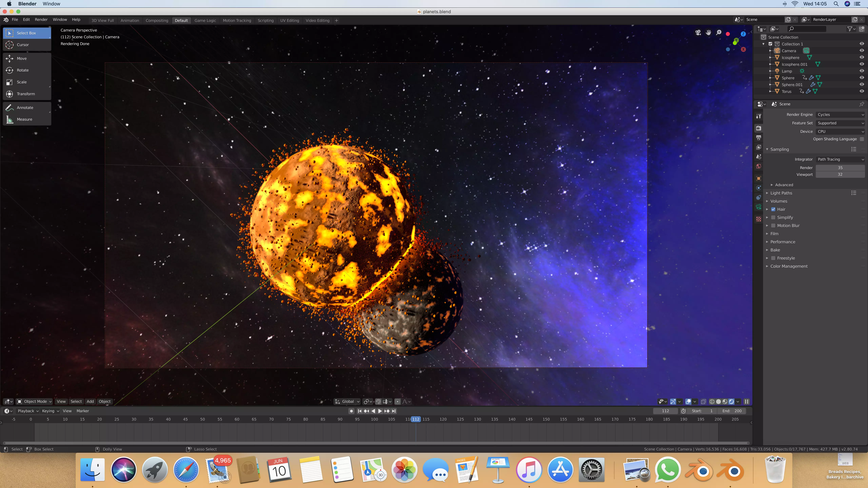The height and width of the screenshot is (488, 868).
Task: Switch to wireframe viewport shading
Action: (712, 402)
